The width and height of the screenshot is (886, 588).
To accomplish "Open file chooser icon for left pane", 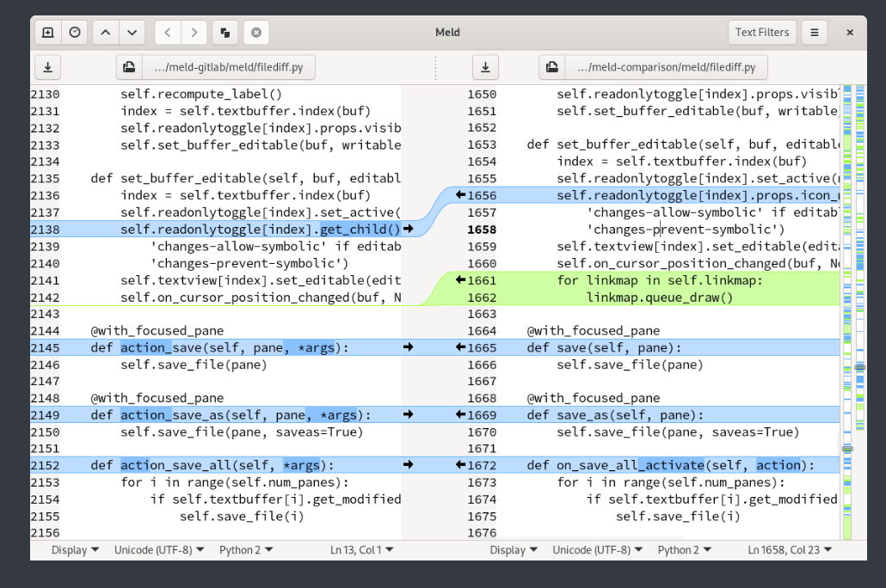I will [129, 67].
